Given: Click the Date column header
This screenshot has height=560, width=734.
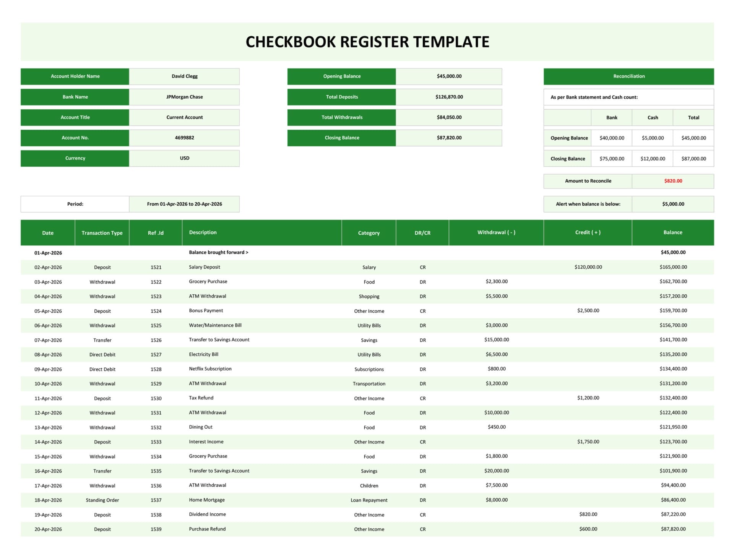Looking at the screenshot, I should tap(47, 232).
